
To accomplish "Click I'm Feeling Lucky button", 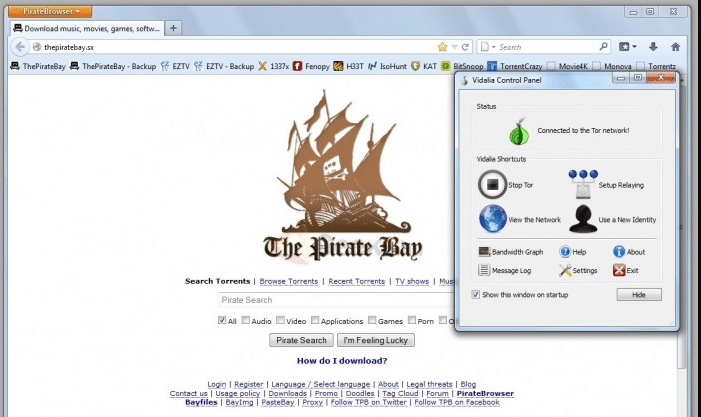I will tap(376, 340).
